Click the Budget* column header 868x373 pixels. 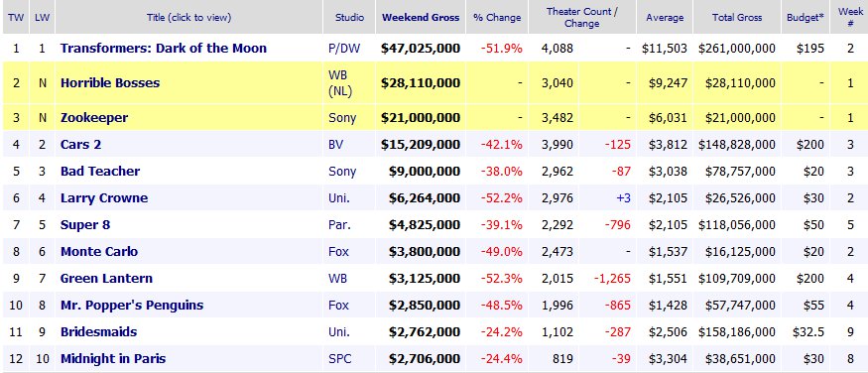click(x=806, y=17)
